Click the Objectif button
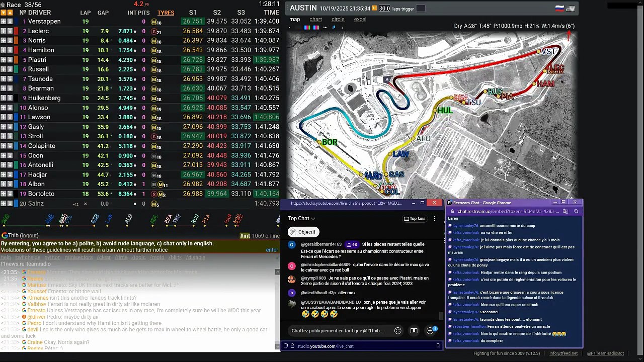The height and width of the screenshot is (362, 644). (302, 232)
